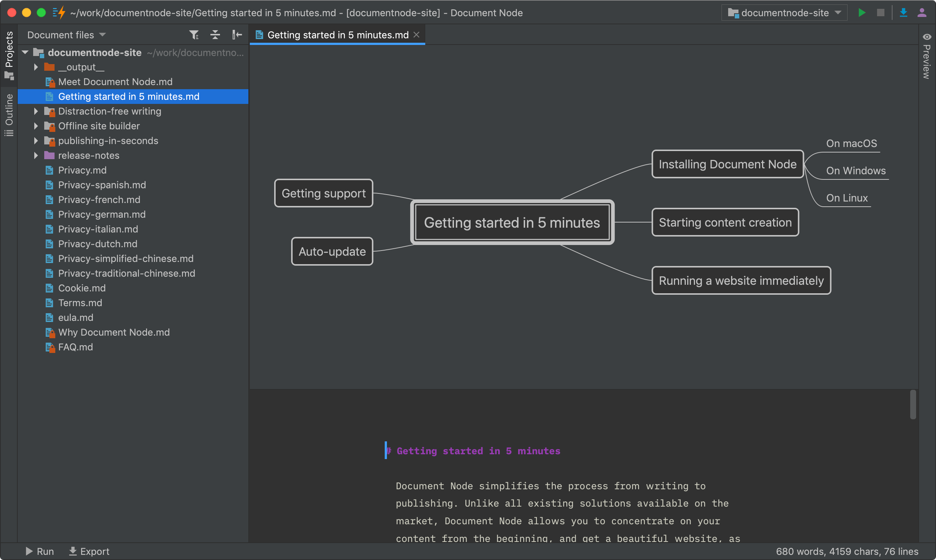This screenshot has height=560, width=936.
Task: Open the Document files view dropdown
Action: pos(67,35)
